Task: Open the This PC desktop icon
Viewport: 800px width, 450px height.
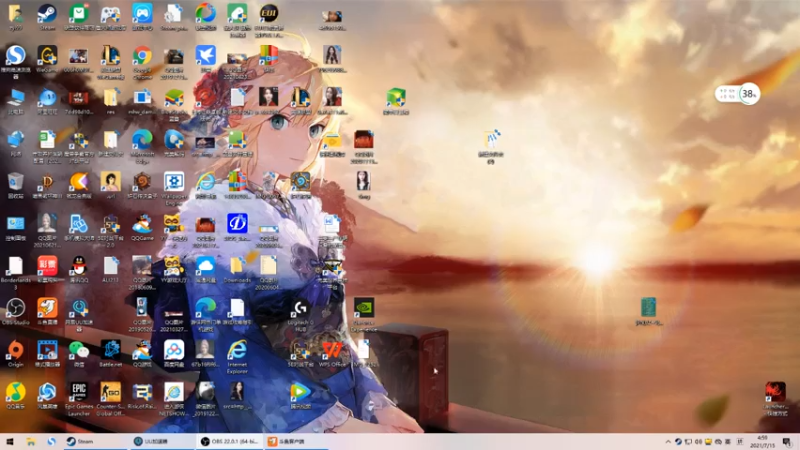Action: (x=15, y=101)
